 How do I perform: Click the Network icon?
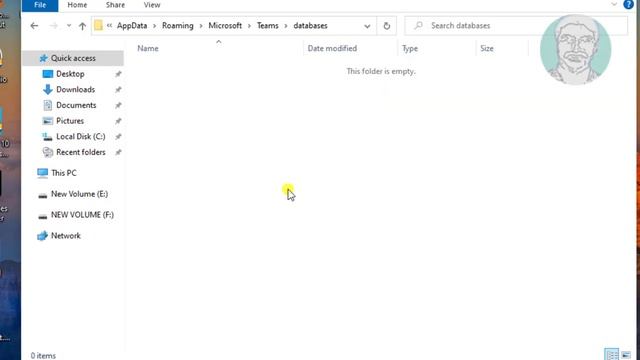(x=42, y=236)
